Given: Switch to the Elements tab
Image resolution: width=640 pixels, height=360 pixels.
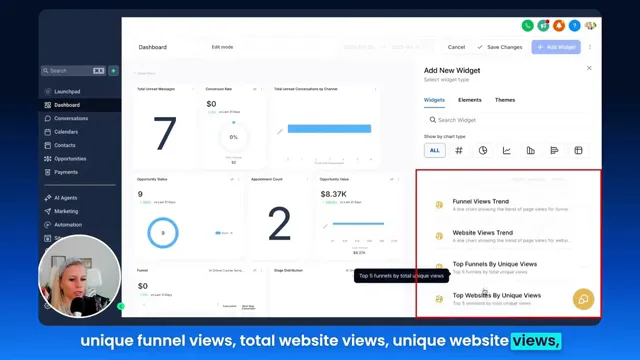Looking at the screenshot, I should 470,100.
